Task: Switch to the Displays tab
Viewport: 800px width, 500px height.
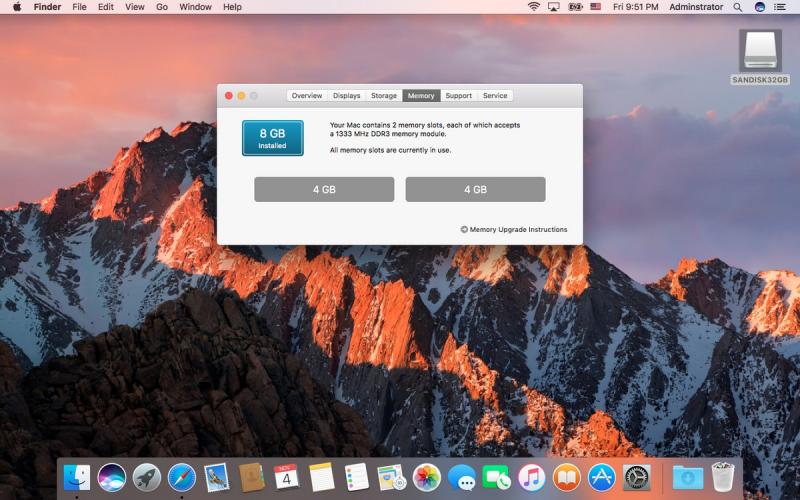Action: (346, 95)
